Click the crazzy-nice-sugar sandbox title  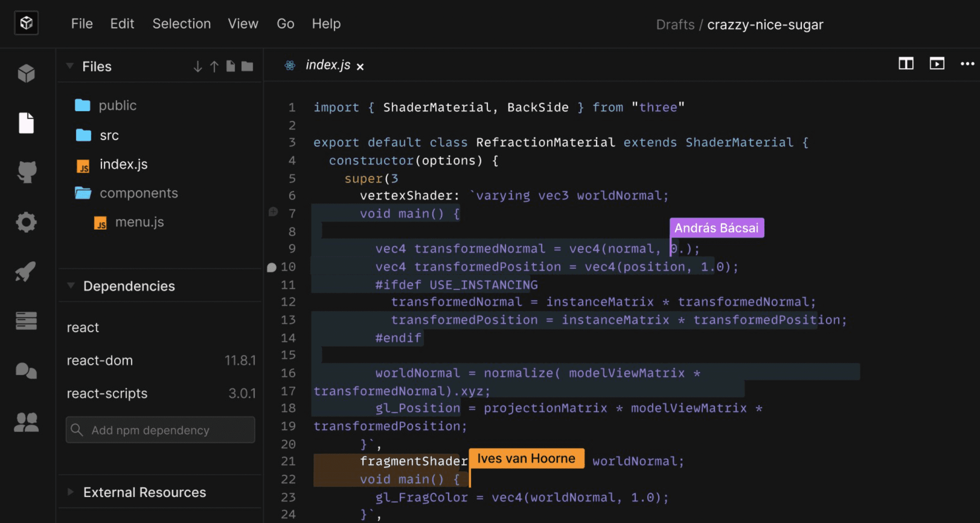[765, 24]
